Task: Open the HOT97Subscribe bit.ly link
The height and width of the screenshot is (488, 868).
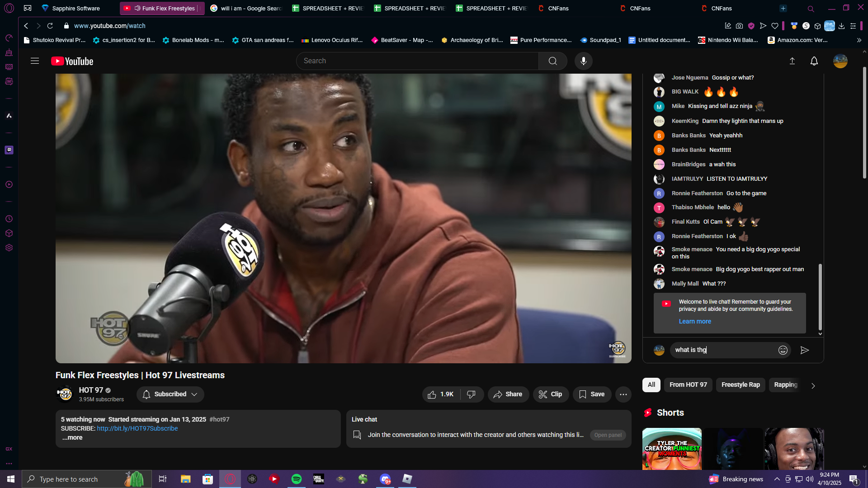Action: point(137,429)
